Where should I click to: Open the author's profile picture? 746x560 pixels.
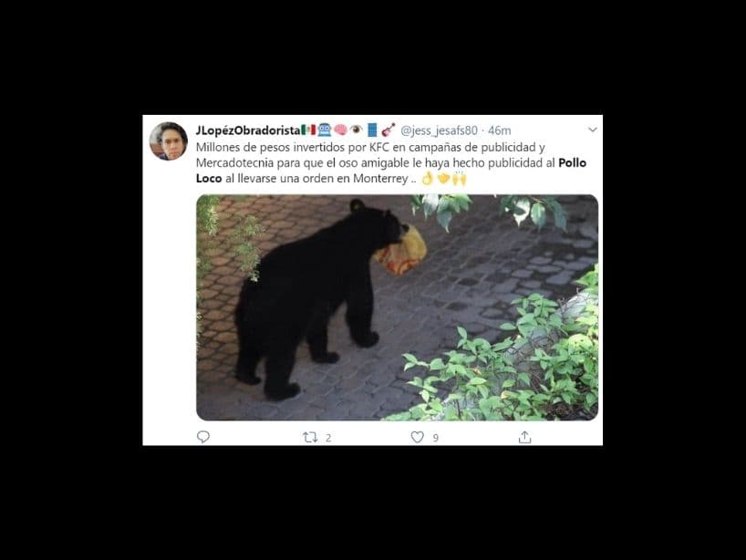[x=169, y=140]
